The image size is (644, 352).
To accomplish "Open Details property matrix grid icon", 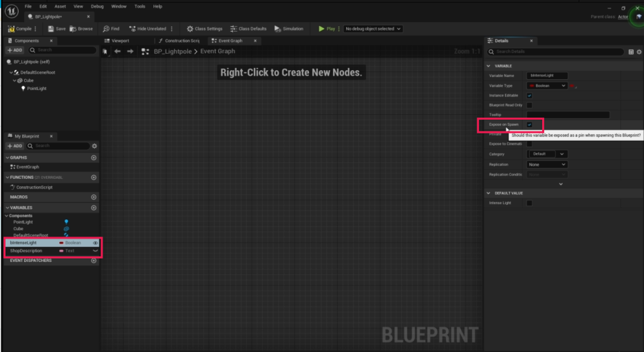I will 631,52.
